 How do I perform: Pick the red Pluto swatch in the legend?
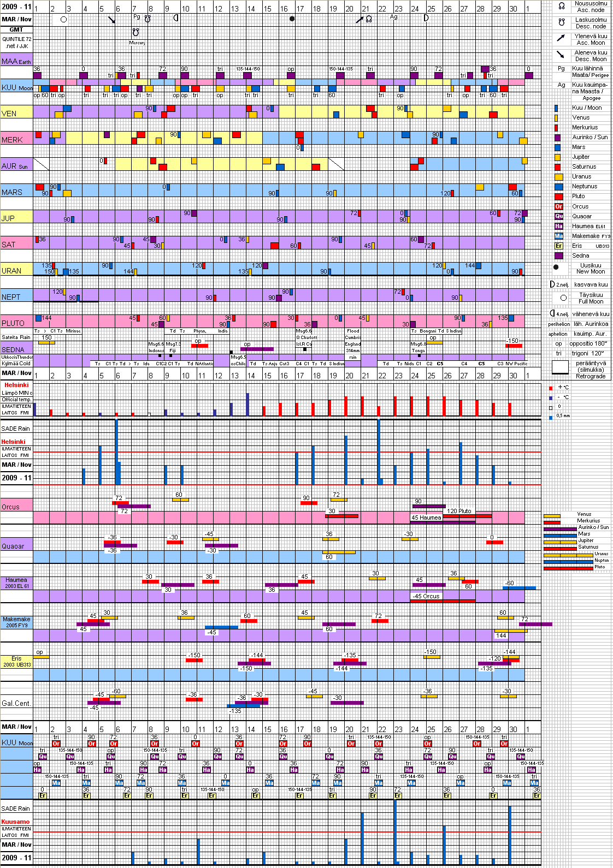(558, 197)
